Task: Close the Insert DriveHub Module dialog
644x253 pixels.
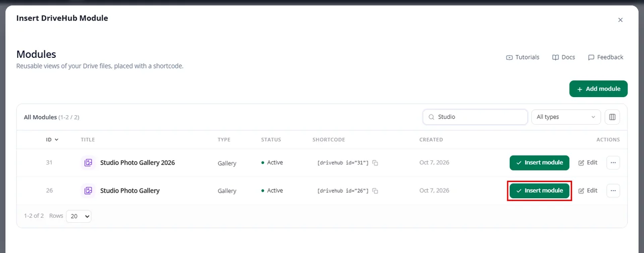Action: (x=620, y=20)
